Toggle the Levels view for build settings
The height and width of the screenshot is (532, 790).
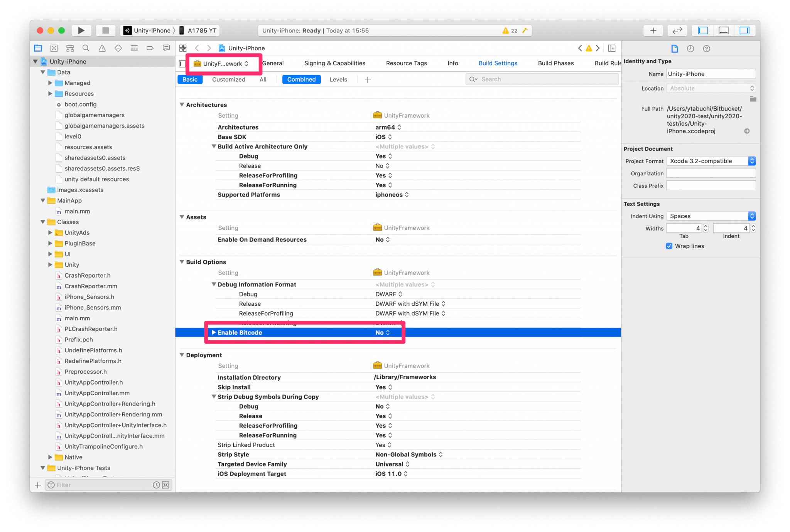point(338,79)
